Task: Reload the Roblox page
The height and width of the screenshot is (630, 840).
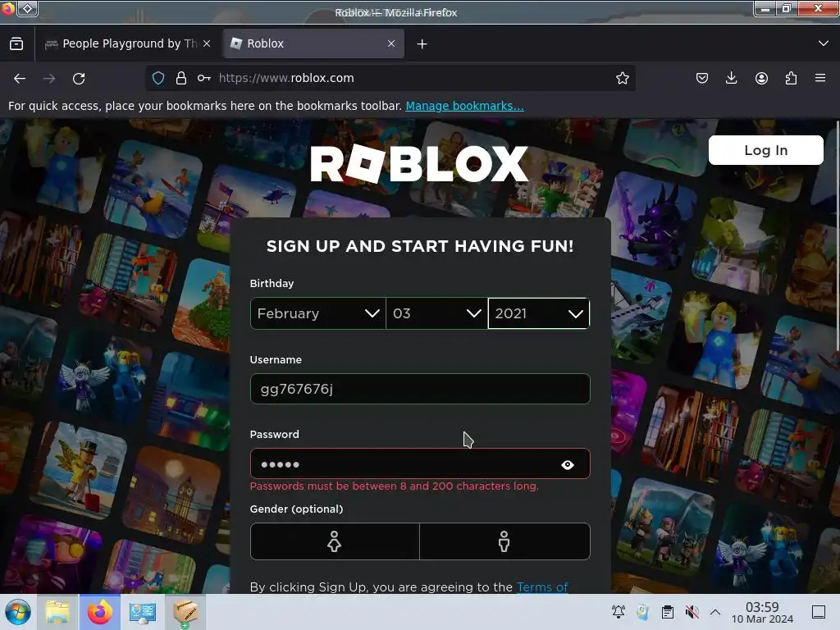Action: click(x=79, y=78)
